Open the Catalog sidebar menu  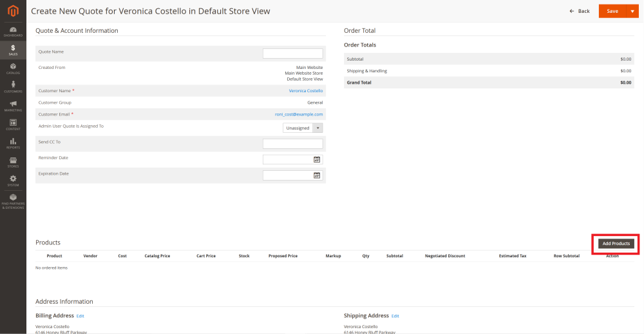[13, 69]
